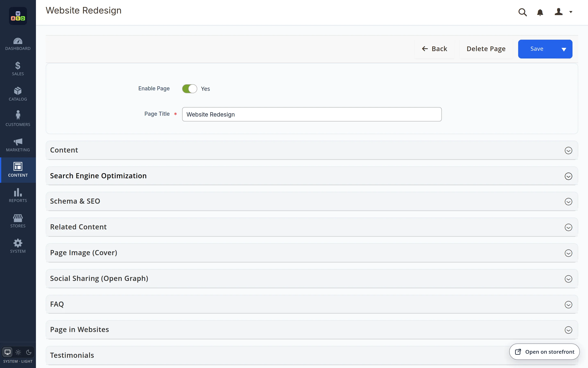This screenshot has height=368, width=588.
Task: Open the Sales menu
Action: [x=18, y=69]
